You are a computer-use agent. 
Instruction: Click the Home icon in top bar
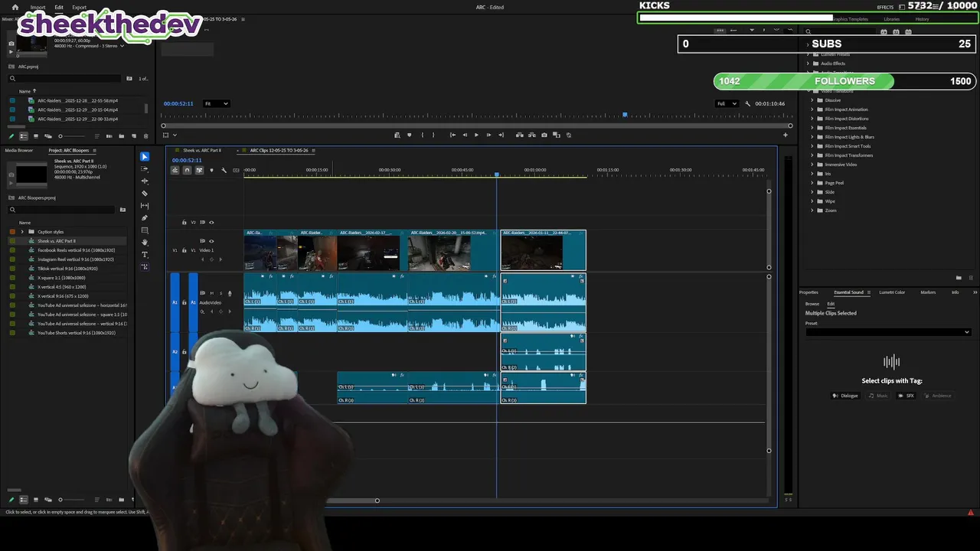tap(15, 7)
